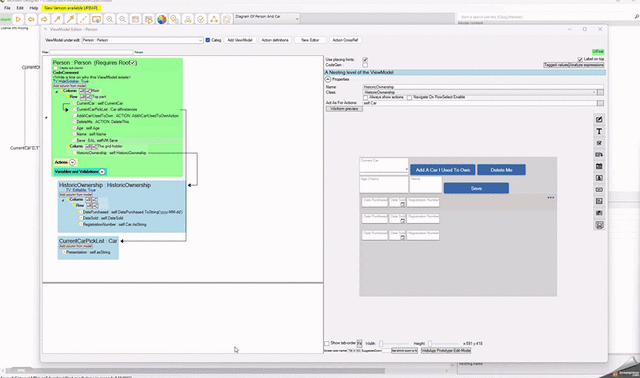The image size is (640, 378).
Task: Click Action definitions button
Action: tap(275, 40)
